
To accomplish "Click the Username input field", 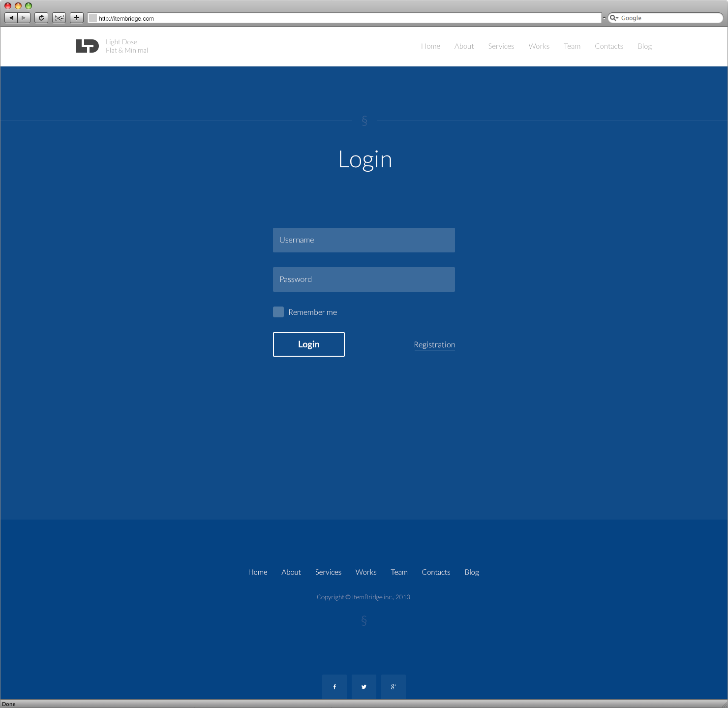I will [364, 240].
